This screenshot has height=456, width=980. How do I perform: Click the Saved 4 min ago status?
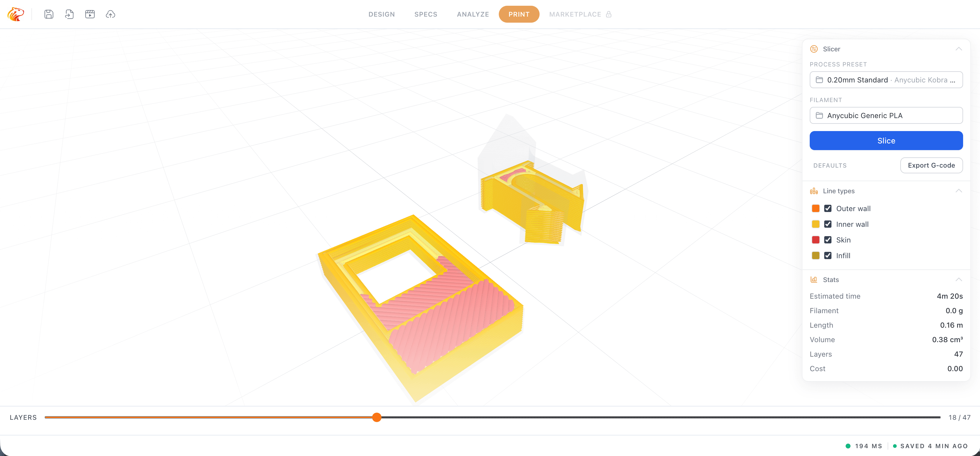click(x=930, y=446)
